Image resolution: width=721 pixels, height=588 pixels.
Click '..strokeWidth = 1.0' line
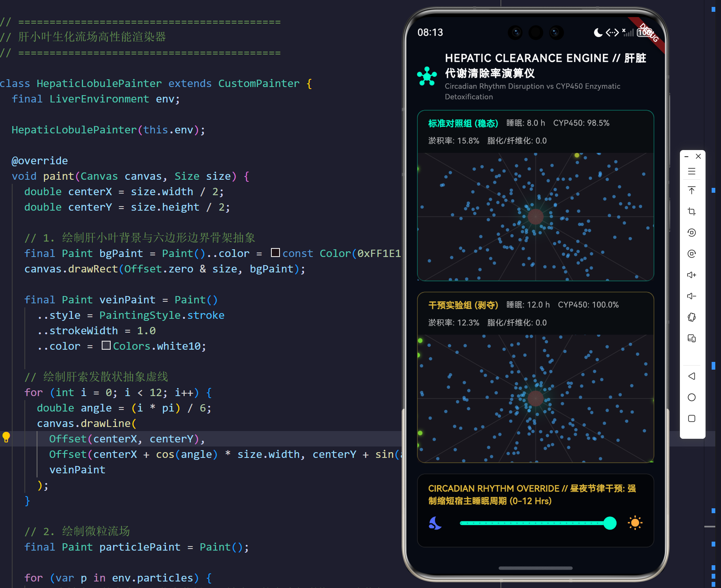point(96,331)
